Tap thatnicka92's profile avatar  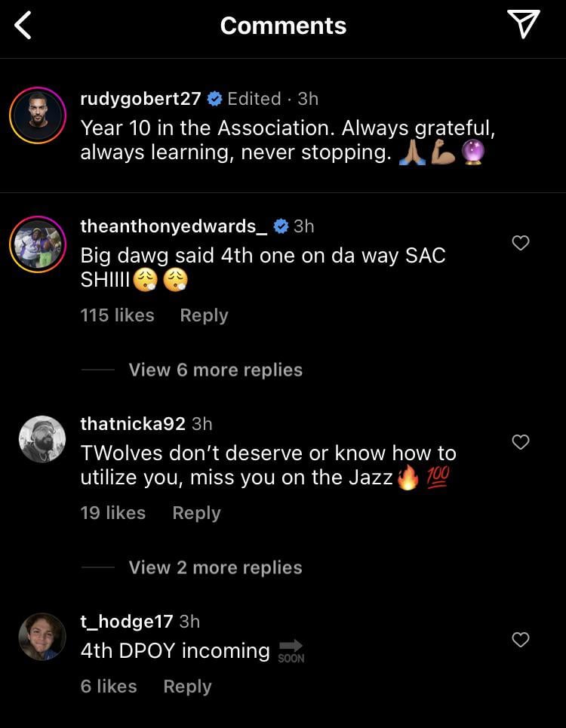coord(42,439)
